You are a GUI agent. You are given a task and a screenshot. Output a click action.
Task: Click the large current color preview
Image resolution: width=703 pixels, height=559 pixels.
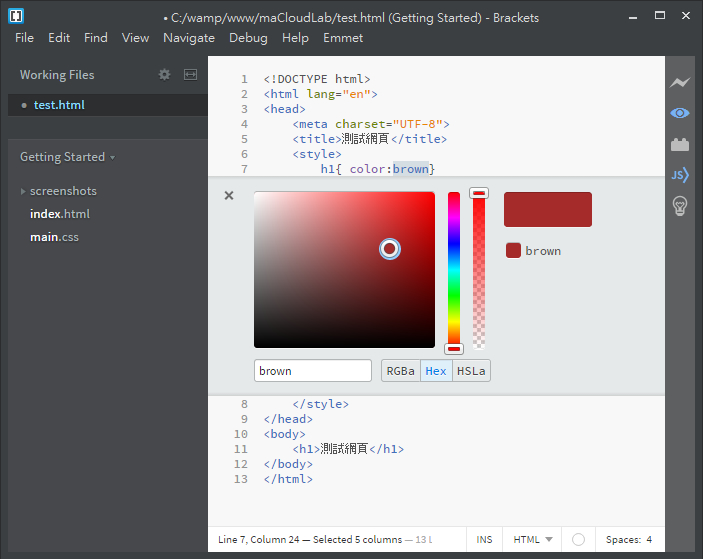point(548,209)
